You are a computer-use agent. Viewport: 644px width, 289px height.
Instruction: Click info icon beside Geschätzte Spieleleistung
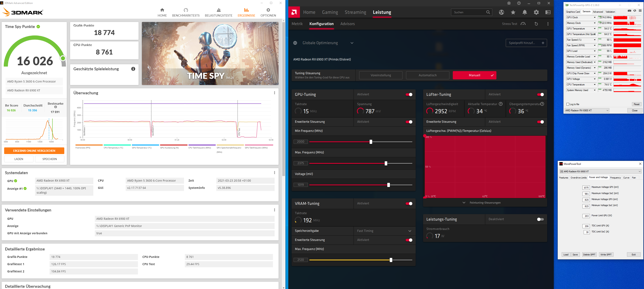click(x=133, y=69)
